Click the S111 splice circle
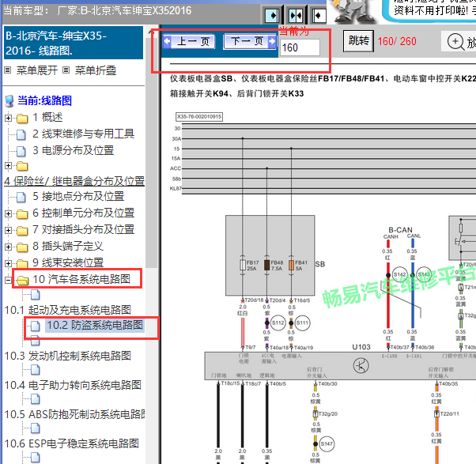 (x=302, y=323)
